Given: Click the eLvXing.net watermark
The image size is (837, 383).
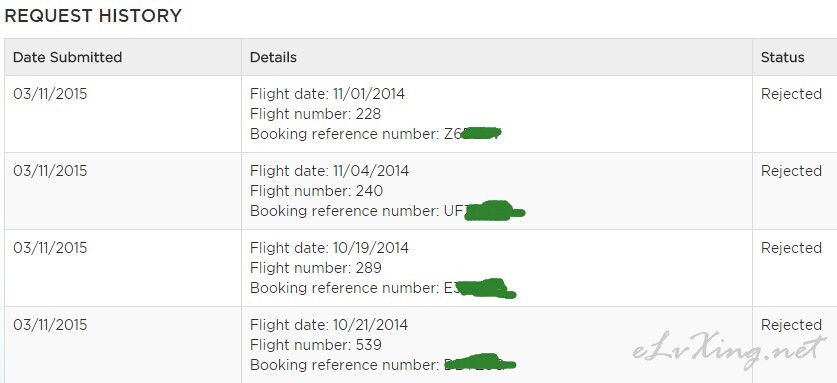Looking at the screenshot, I should pyautogui.click(x=729, y=350).
